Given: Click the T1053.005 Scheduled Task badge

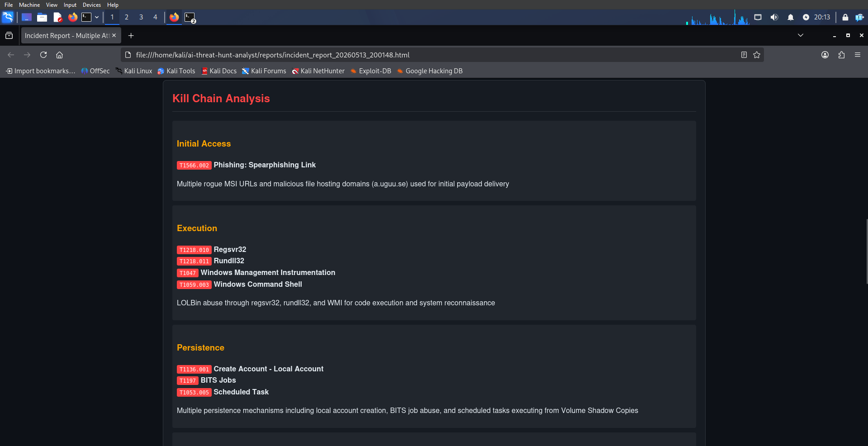Looking at the screenshot, I should click(194, 393).
